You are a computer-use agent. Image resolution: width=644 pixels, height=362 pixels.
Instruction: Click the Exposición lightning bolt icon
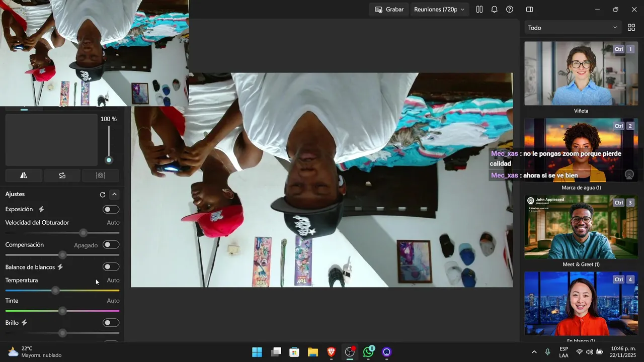pos(41,209)
